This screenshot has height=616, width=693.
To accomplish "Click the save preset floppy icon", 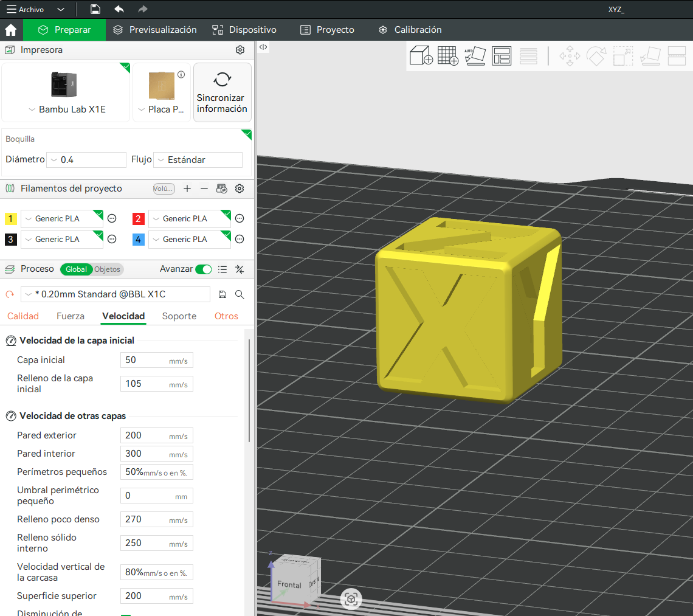I will pos(223,294).
